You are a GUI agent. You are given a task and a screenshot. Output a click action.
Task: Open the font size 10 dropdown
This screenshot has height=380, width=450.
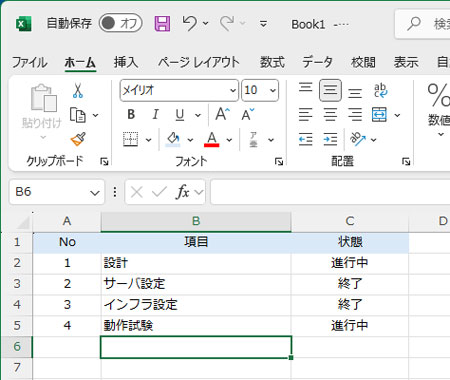273,90
